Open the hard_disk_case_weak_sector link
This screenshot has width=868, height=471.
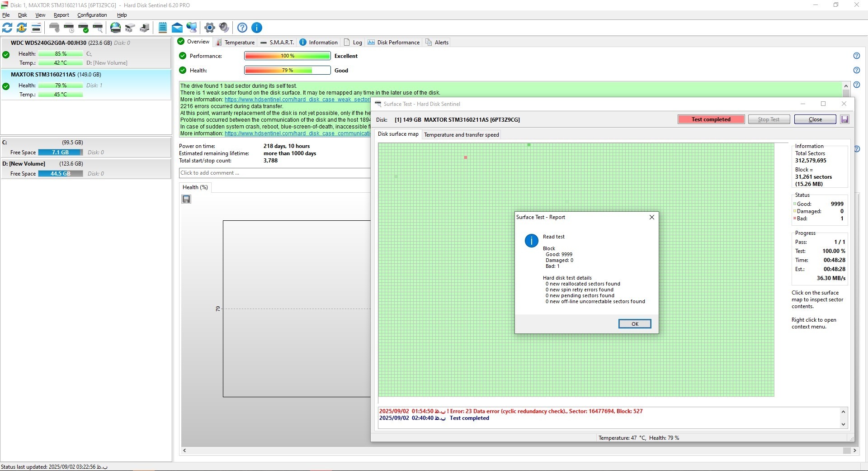[297, 100]
